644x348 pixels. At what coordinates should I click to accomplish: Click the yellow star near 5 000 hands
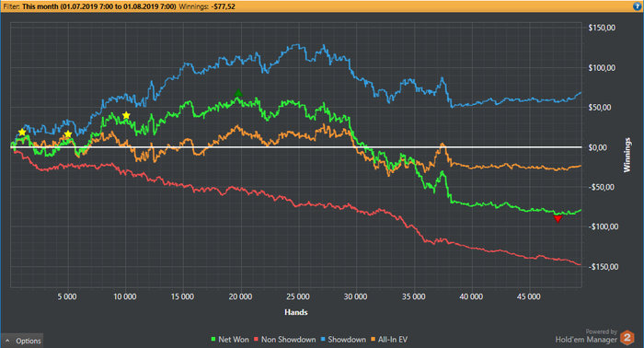pos(68,134)
